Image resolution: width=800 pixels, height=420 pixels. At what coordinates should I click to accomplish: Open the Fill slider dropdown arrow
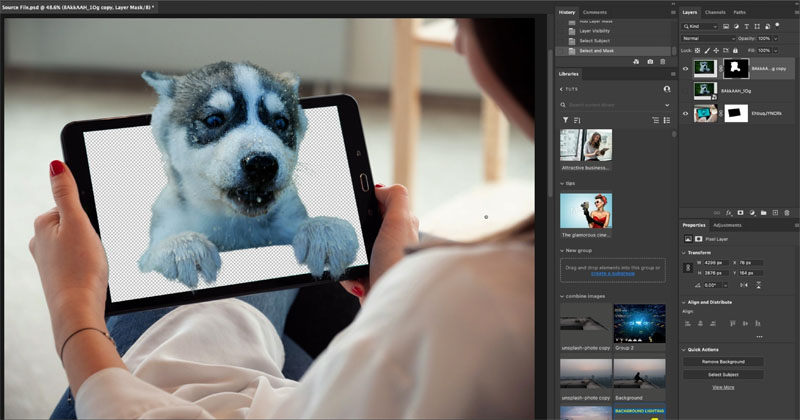click(x=776, y=51)
